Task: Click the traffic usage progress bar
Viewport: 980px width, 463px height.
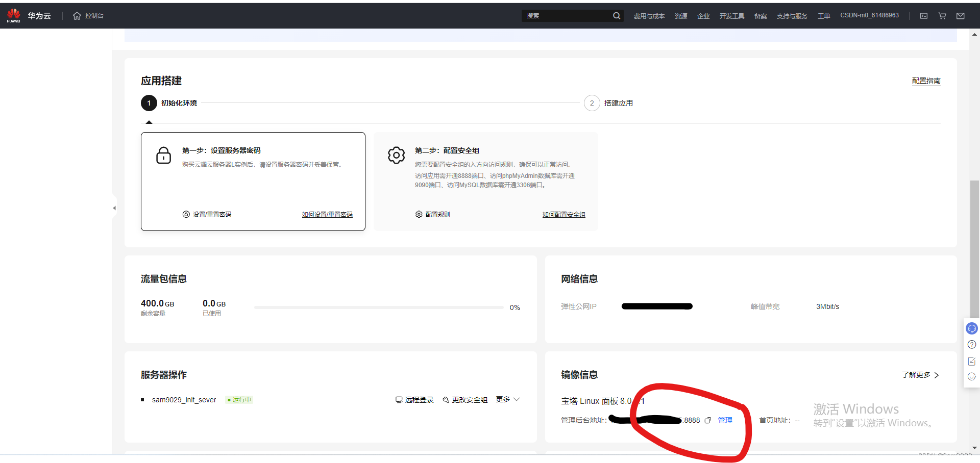Action: 379,307
